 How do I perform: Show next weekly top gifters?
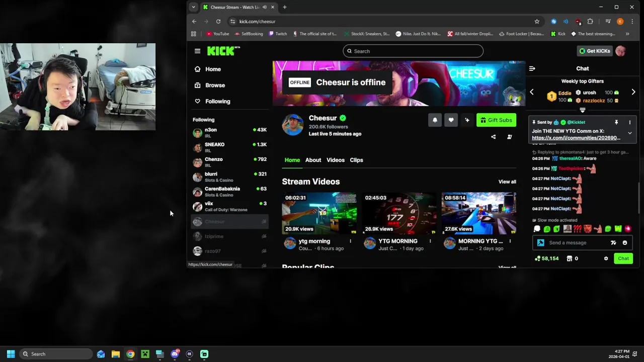click(x=633, y=93)
